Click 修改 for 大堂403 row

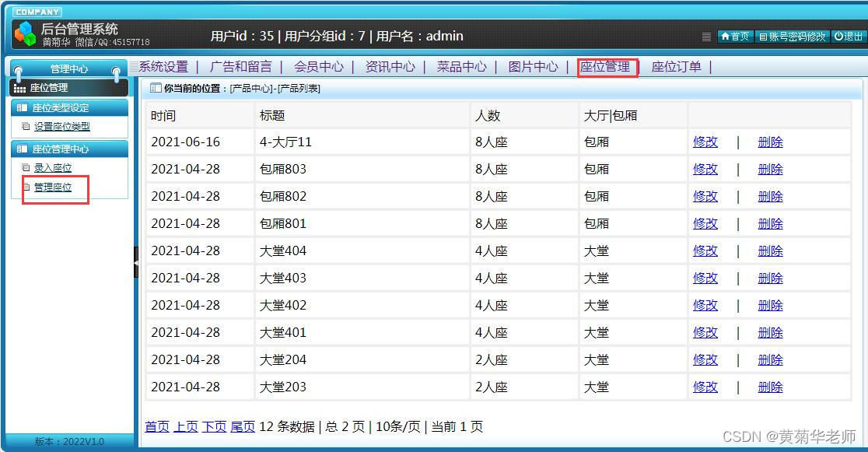tap(705, 278)
